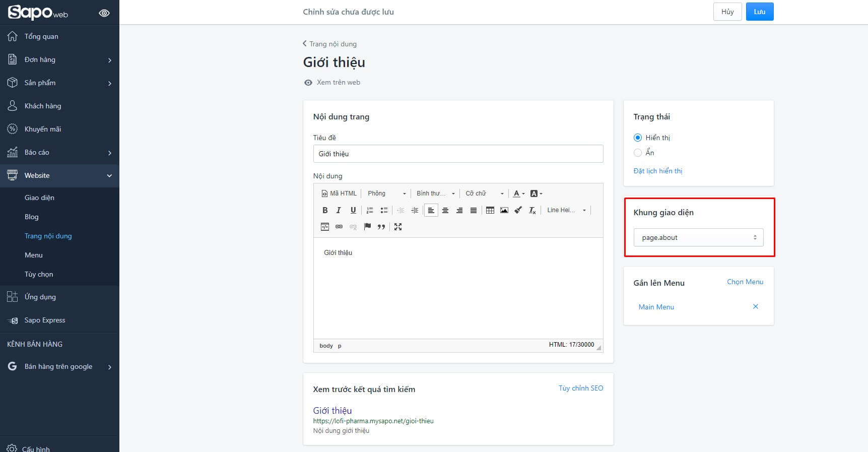Image resolution: width=868 pixels, height=452 pixels.
Task: Click the Lưu save button
Action: click(x=760, y=12)
